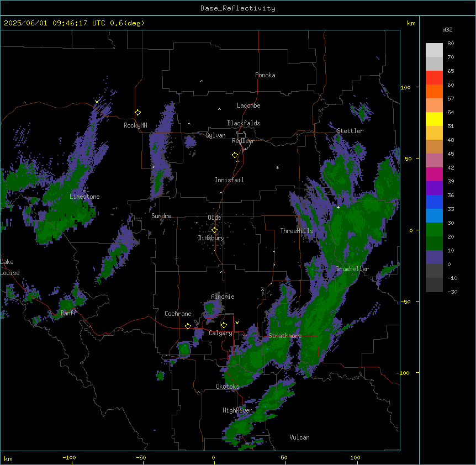
Task: Click the Olds town label
Action: (214, 218)
